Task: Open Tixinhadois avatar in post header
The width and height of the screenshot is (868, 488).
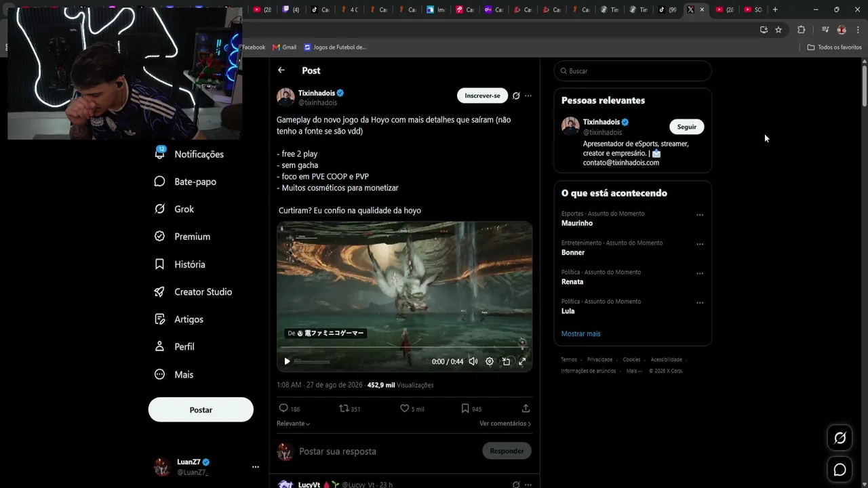Action: coord(285,97)
